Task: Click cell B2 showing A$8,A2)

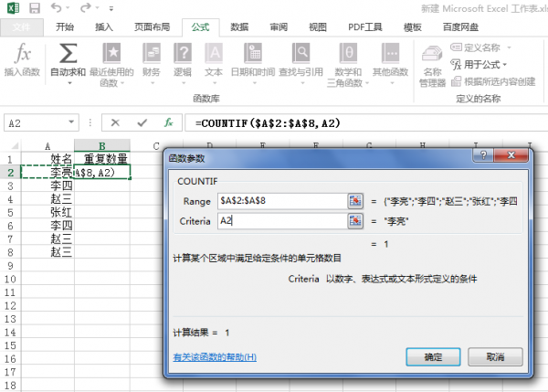Action: (x=102, y=173)
